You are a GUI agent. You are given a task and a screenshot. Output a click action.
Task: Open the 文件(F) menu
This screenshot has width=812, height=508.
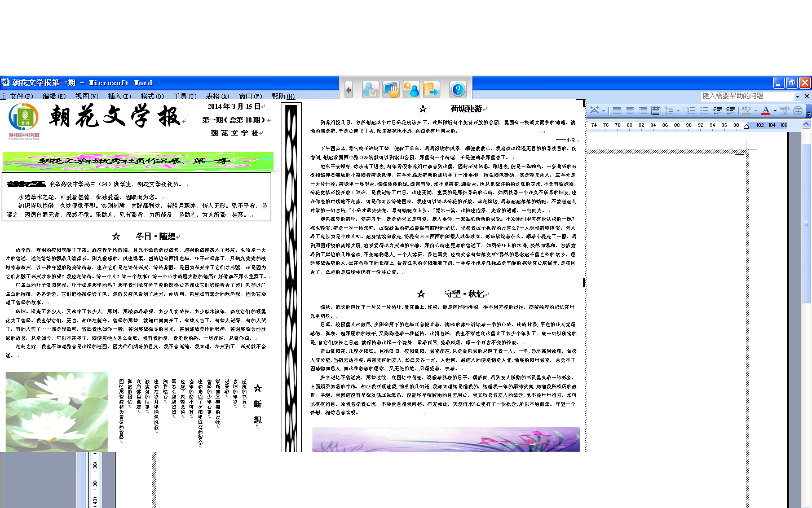21,96
